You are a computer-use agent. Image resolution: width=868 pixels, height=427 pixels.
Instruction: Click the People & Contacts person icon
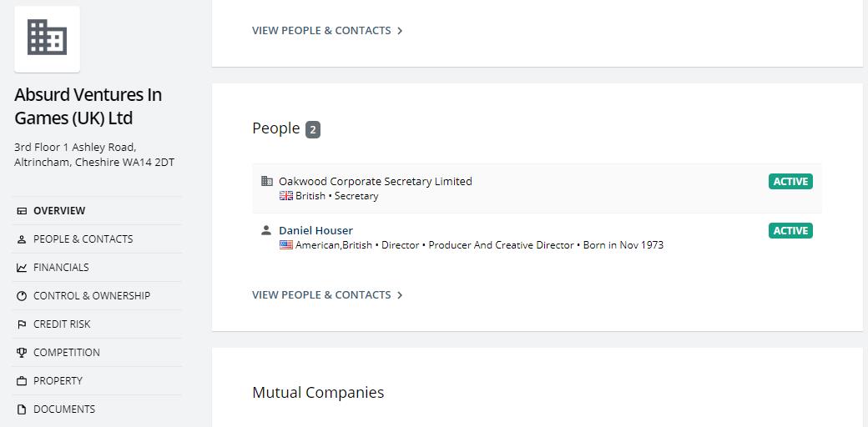coord(22,239)
